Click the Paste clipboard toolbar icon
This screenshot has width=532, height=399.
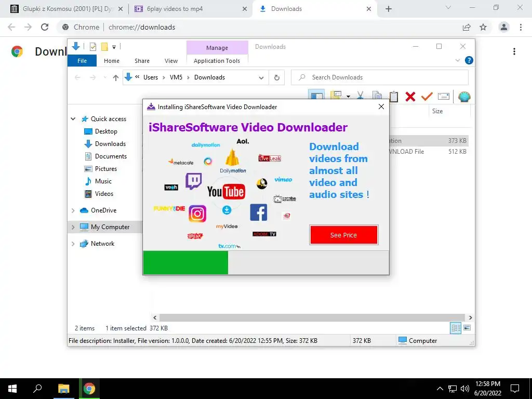click(x=394, y=96)
